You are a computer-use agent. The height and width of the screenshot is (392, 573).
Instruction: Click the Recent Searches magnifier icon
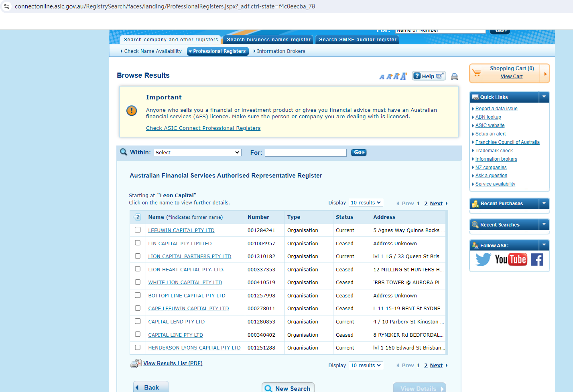pyautogui.click(x=475, y=225)
